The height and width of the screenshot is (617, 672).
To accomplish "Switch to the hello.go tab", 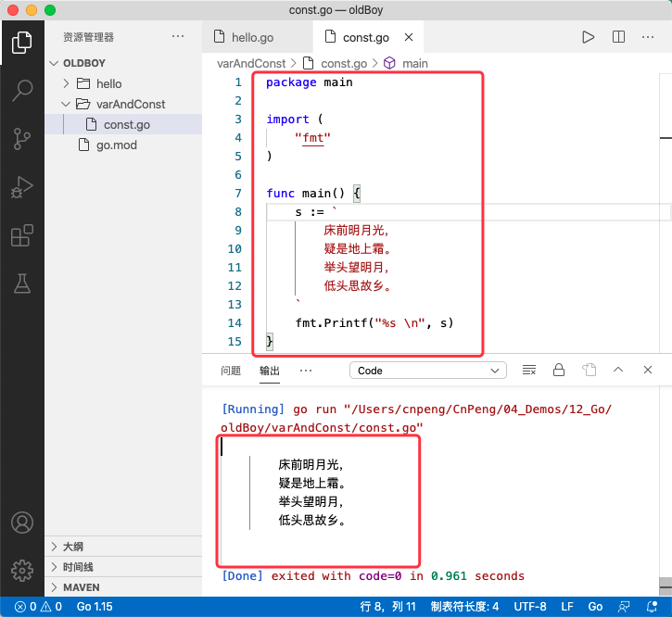I will pos(251,38).
